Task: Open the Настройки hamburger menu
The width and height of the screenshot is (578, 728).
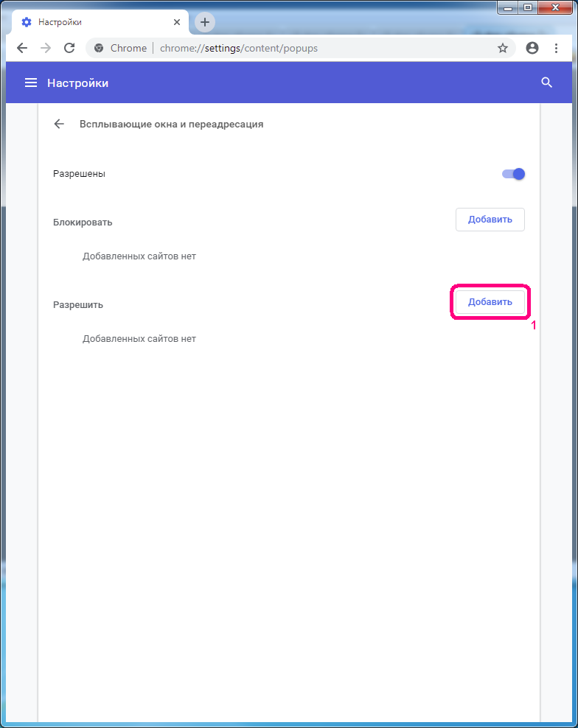Action: (x=31, y=83)
